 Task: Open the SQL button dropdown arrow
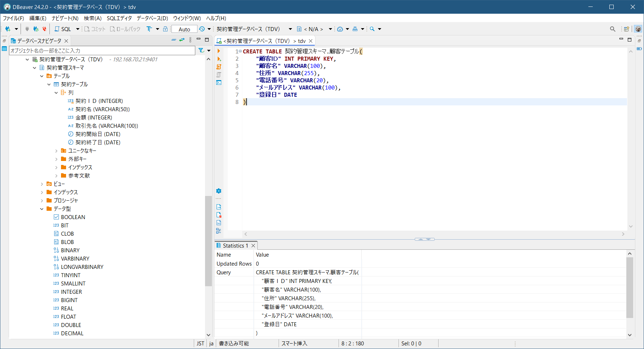pyautogui.click(x=78, y=29)
